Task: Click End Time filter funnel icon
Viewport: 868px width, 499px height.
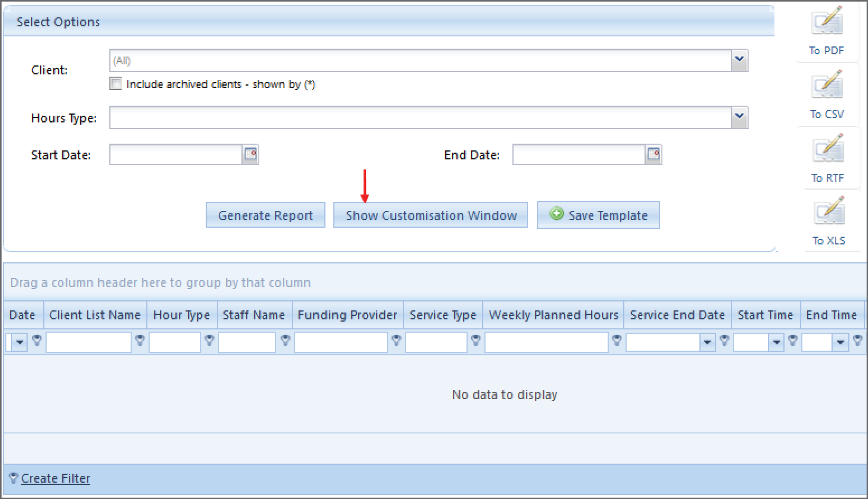Action: coord(858,340)
